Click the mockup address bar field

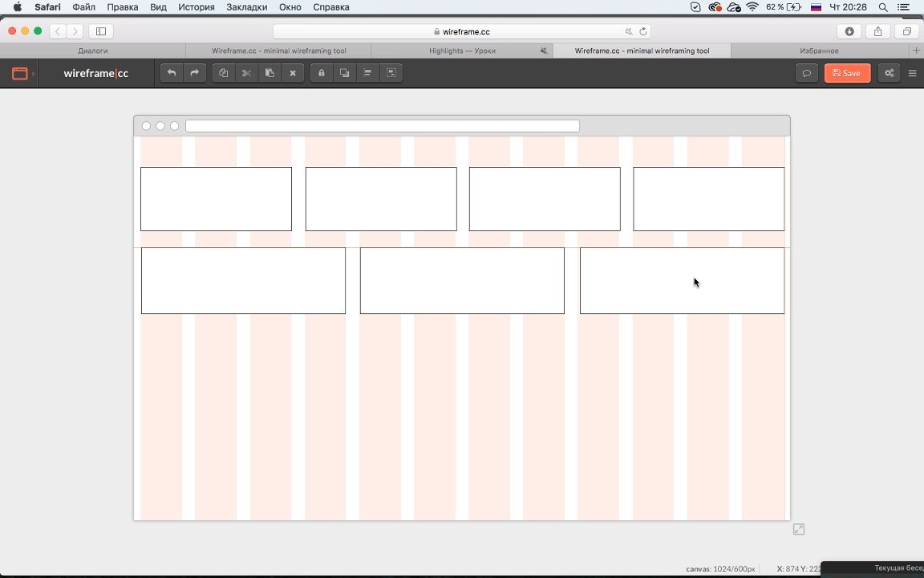click(383, 125)
